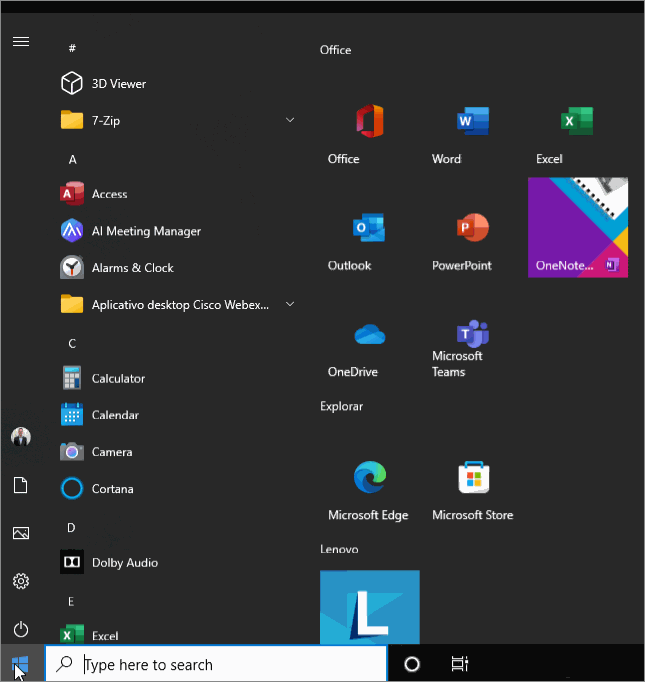Open Aplicativo desktop Cisco Webex folder
This screenshot has width=645, height=682.
click(x=178, y=304)
